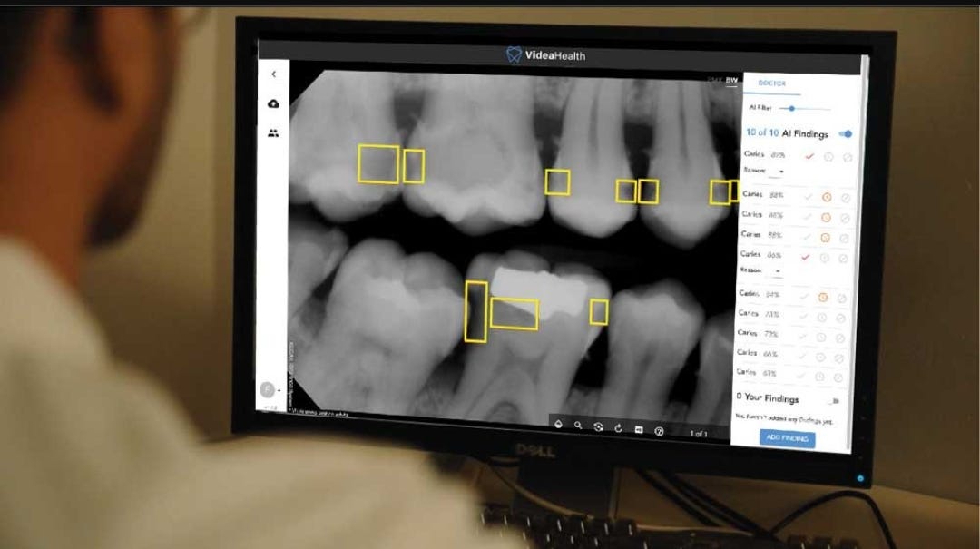The height and width of the screenshot is (549, 980).
Task: Accept the Caries 66% finding checkmark
Action: pyautogui.click(x=801, y=357)
